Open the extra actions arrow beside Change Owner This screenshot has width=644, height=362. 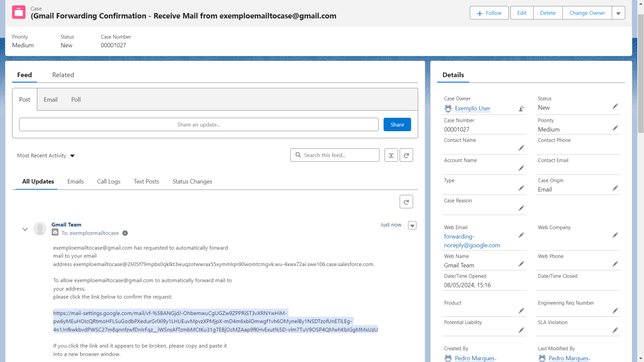coord(618,13)
